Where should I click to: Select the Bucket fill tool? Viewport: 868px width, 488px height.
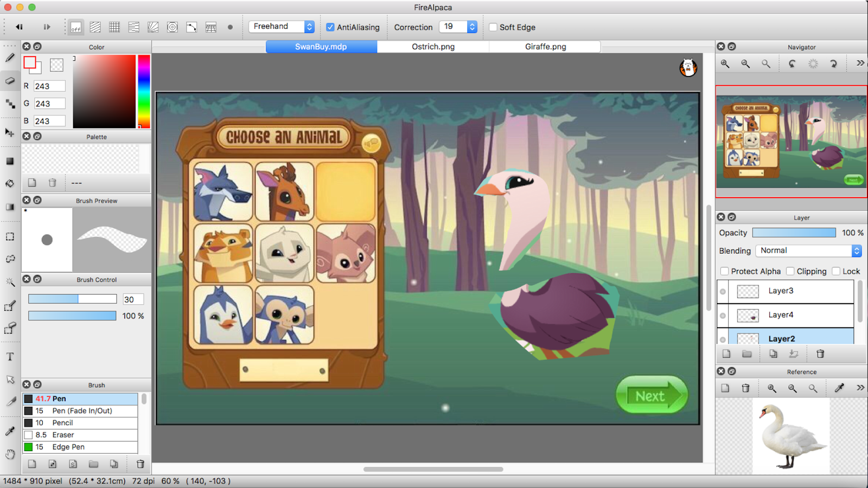coord(10,184)
